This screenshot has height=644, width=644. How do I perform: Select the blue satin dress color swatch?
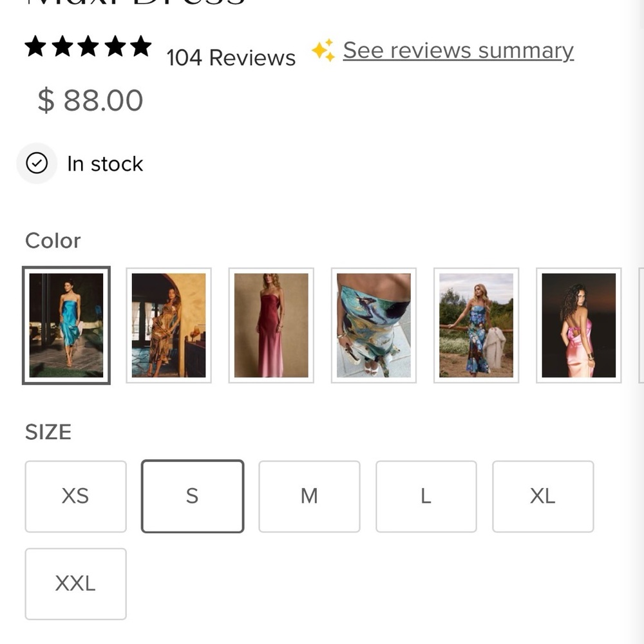[x=66, y=325]
